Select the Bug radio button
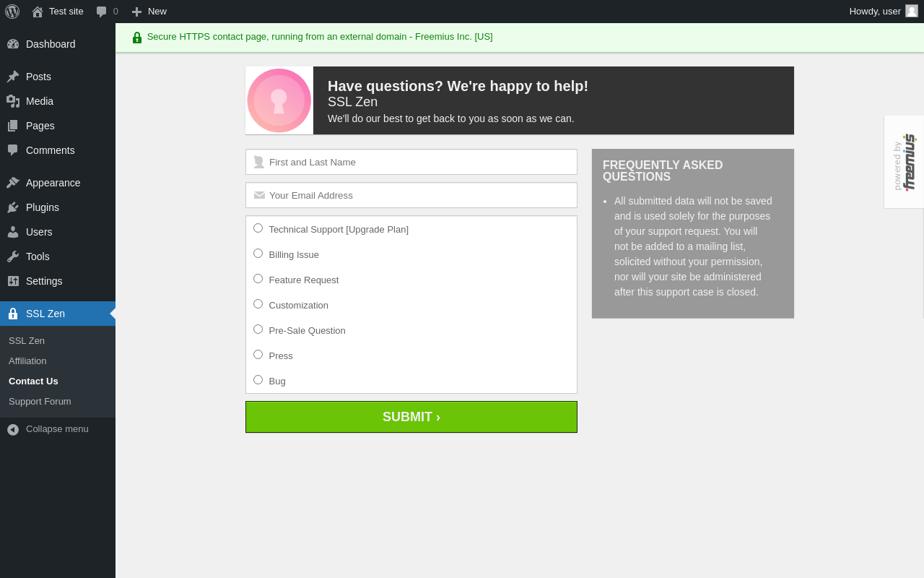 (258, 380)
